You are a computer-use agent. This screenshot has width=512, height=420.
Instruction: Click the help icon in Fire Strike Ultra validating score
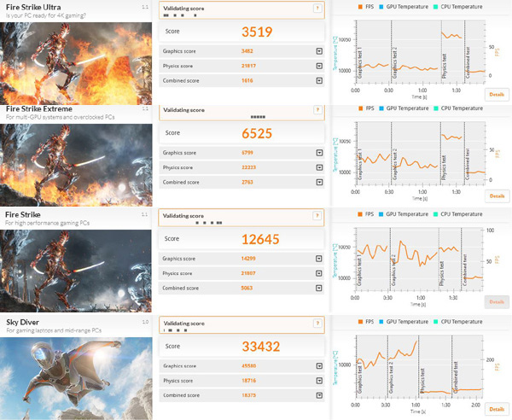click(x=317, y=9)
